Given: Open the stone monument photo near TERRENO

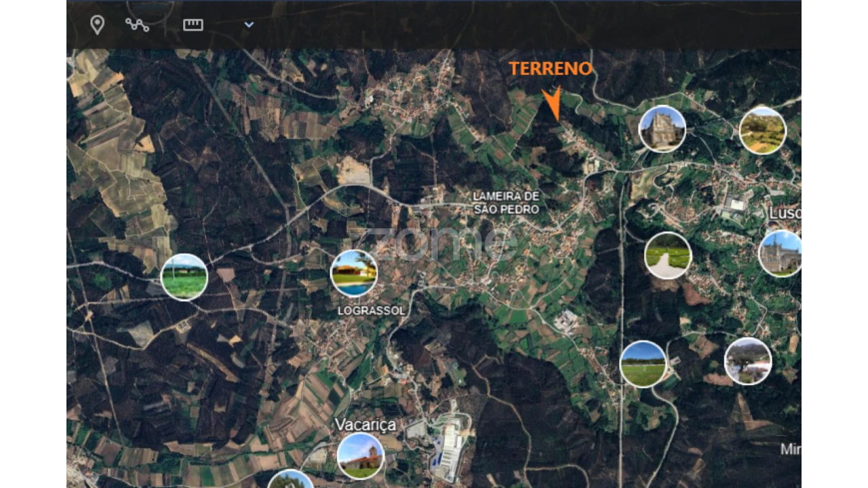Looking at the screenshot, I should tap(663, 129).
